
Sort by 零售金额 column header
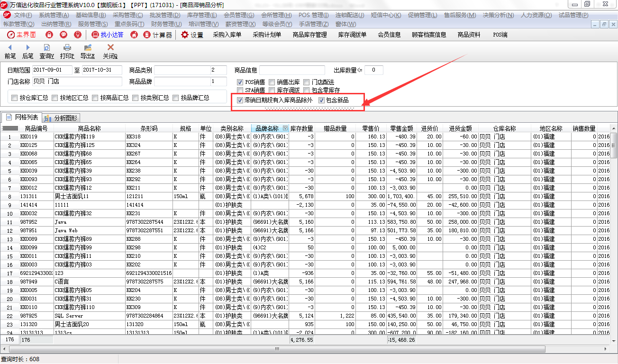[x=402, y=128]
